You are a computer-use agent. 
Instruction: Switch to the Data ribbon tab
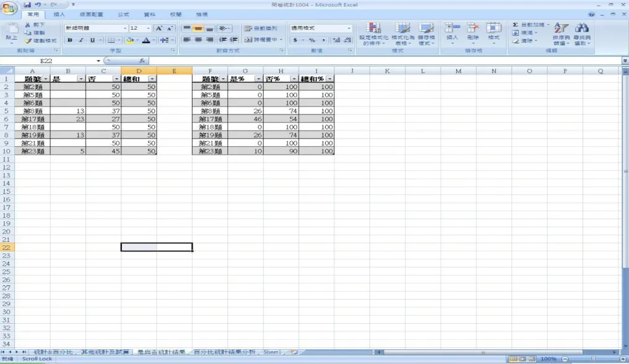[x=150, y=14]
